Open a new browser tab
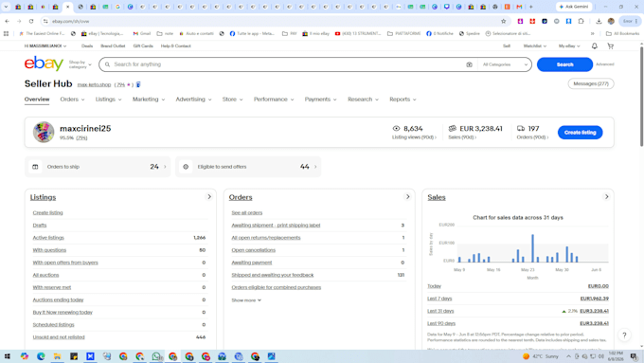The image size is (644, 363). pos(530,7)
